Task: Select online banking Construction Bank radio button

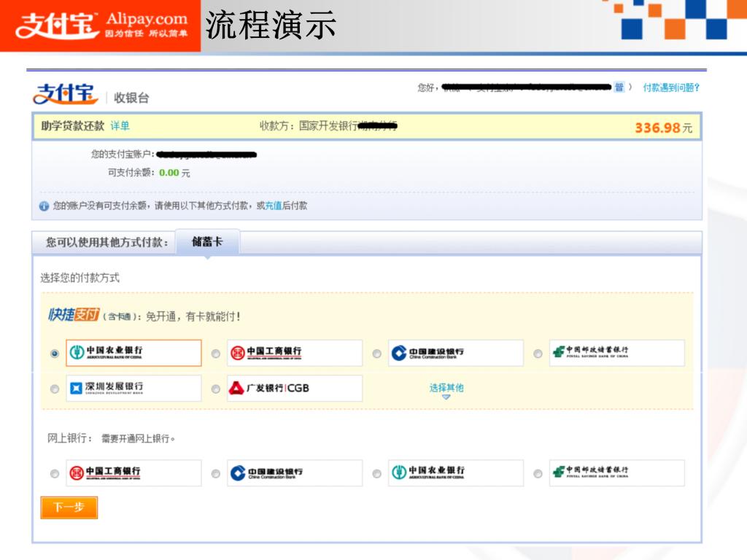Action: (216, 474)
